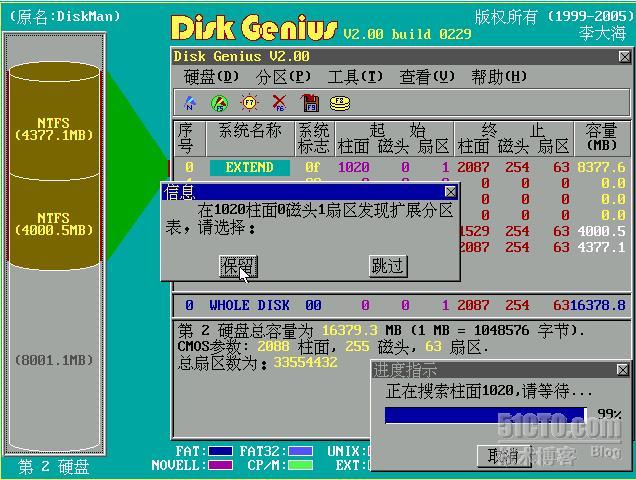This screenshot has height=480, width=636.
Task: Open the 帮助(H) menu
Action: pyautogui.click(x=499, y=77)
